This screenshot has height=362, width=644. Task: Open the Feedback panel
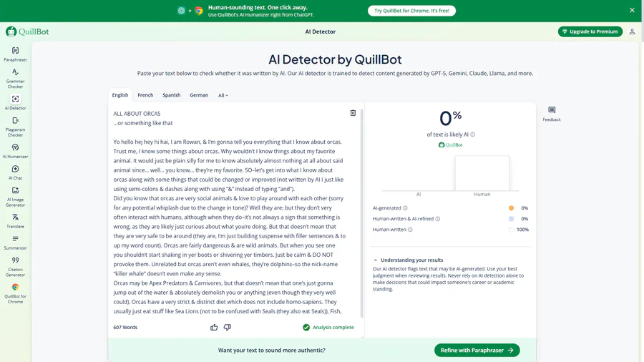coord(552,114)
